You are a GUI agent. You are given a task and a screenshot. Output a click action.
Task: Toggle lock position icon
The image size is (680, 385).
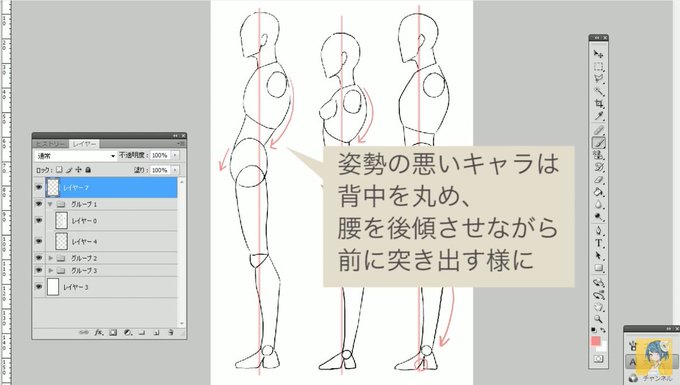(x=78, y=170)
